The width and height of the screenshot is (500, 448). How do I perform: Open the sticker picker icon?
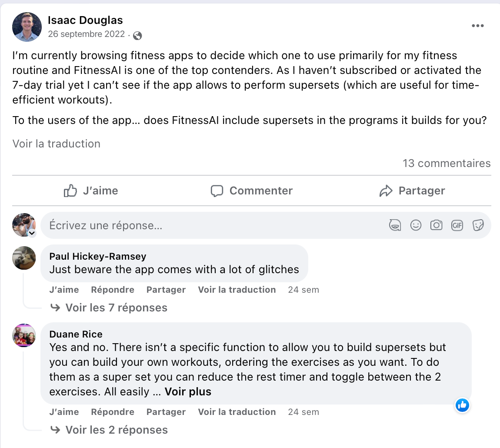tap(478, 225)
